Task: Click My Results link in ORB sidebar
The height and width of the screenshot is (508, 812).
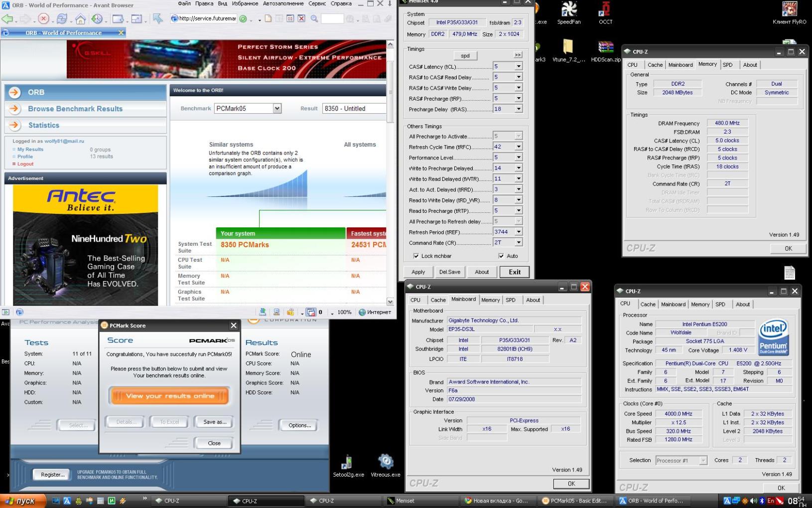Action: [30, 150]
